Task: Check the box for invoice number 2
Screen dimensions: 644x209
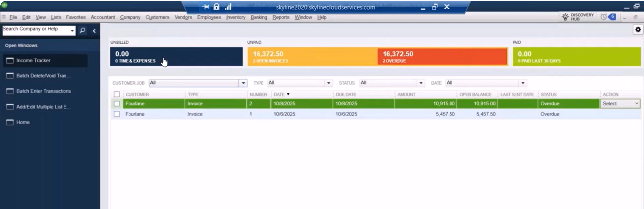Action: click(116, 104)
